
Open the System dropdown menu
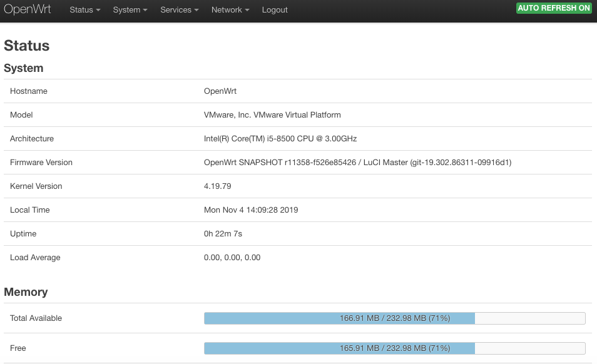tap(130, 10)
